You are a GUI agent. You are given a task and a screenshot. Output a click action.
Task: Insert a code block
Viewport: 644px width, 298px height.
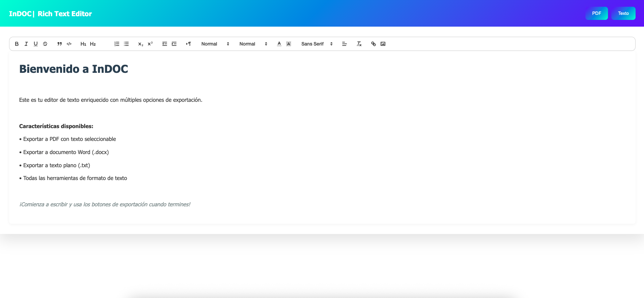[69, 44]
